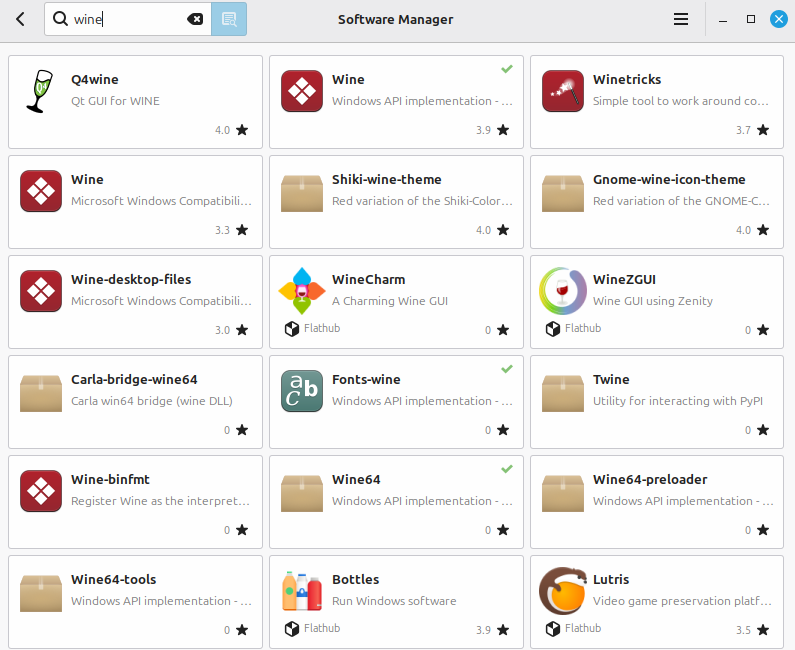Click the 'Software Manager' window title
The image size is (795, 650).
[x=395, y=19]
